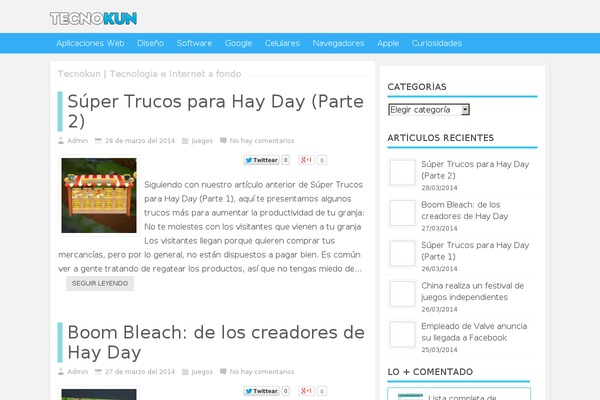
Task: Click the folder icon beside Juegos in Boom Bleach post
Action: click(x=185, y=372)
